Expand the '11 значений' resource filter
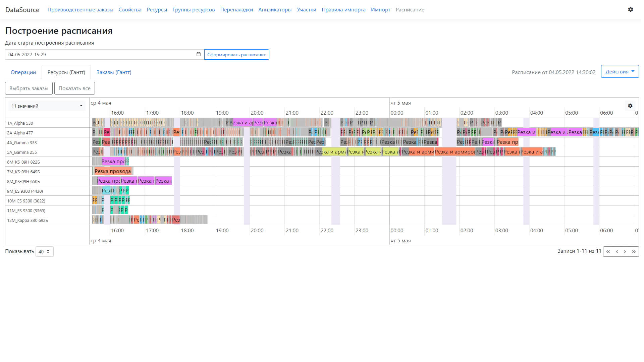644x362 pixels. click(x=47, y=106)
